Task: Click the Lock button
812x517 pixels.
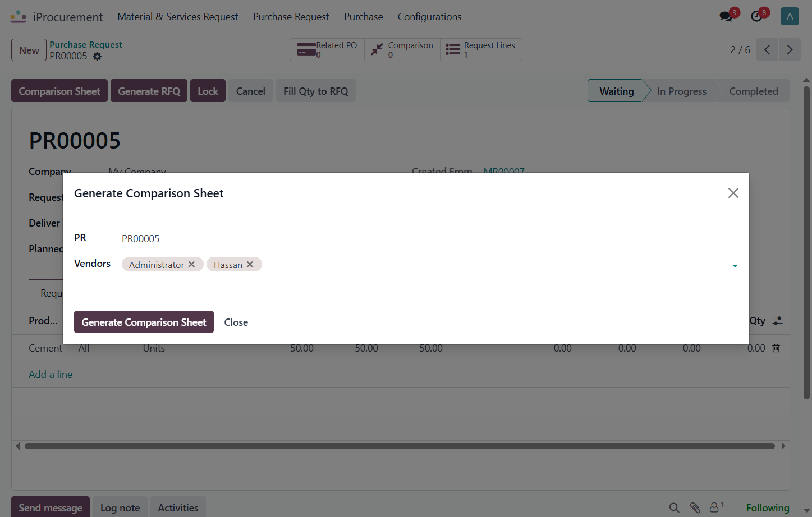Action: [x=208, y=91]
